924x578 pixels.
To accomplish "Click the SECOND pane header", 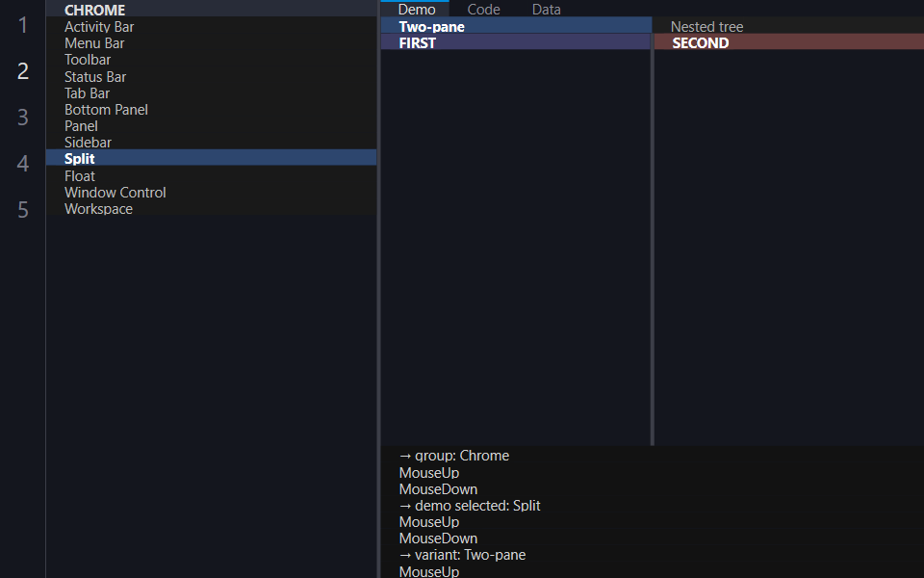I will click(789, 42).
